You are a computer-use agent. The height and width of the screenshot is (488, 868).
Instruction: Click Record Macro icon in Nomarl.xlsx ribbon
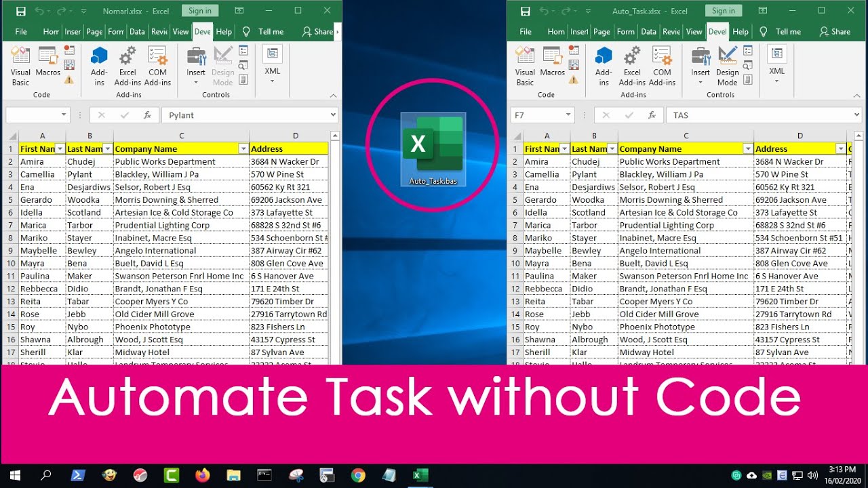(x=69, y=50)
